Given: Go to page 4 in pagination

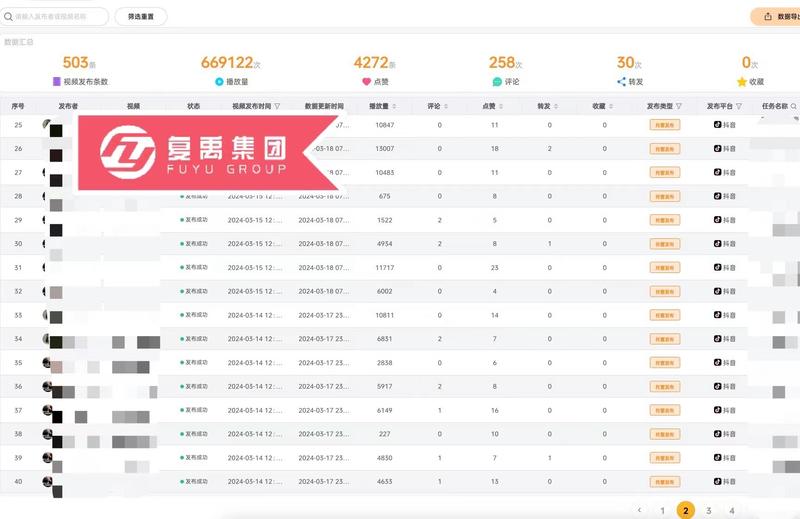Looking at the screenshot, I should pyautogui.click(x=732, y=510).
